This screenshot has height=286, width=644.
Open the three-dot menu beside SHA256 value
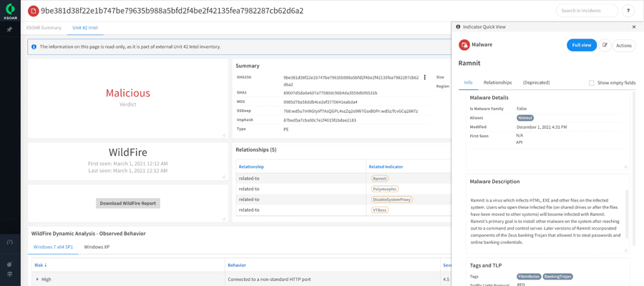coord(424,77)
